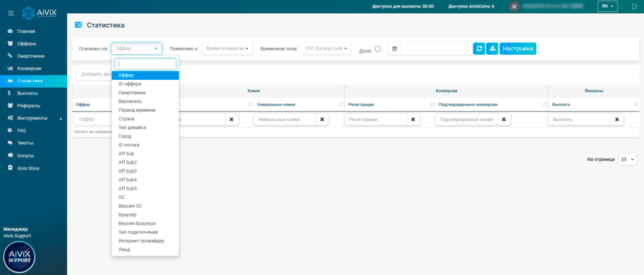Viewport: 644px width, 275px height.
Task: Click the Настройки button
Action: click(x=518, y=48)
